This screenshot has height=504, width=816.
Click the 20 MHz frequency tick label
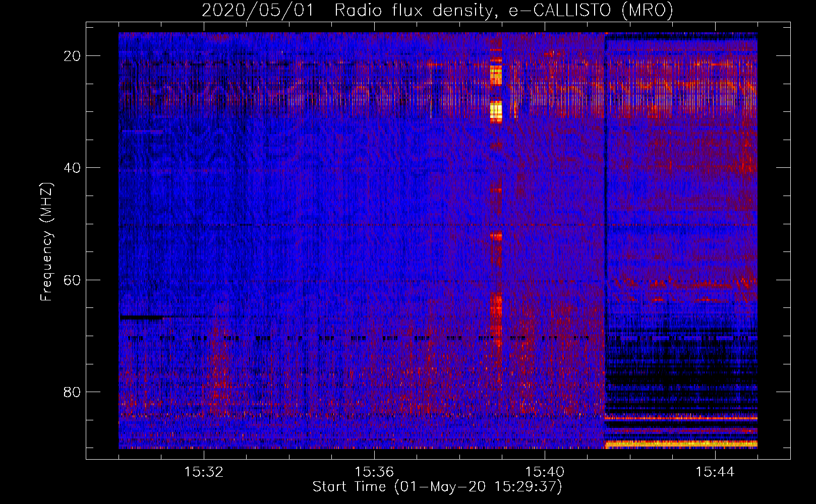(73, 56)
